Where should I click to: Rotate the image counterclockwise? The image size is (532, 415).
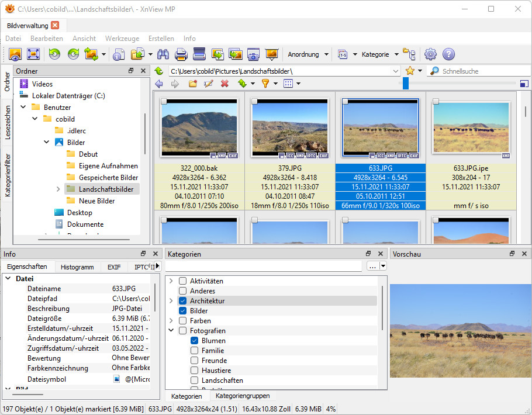[55, 54]
